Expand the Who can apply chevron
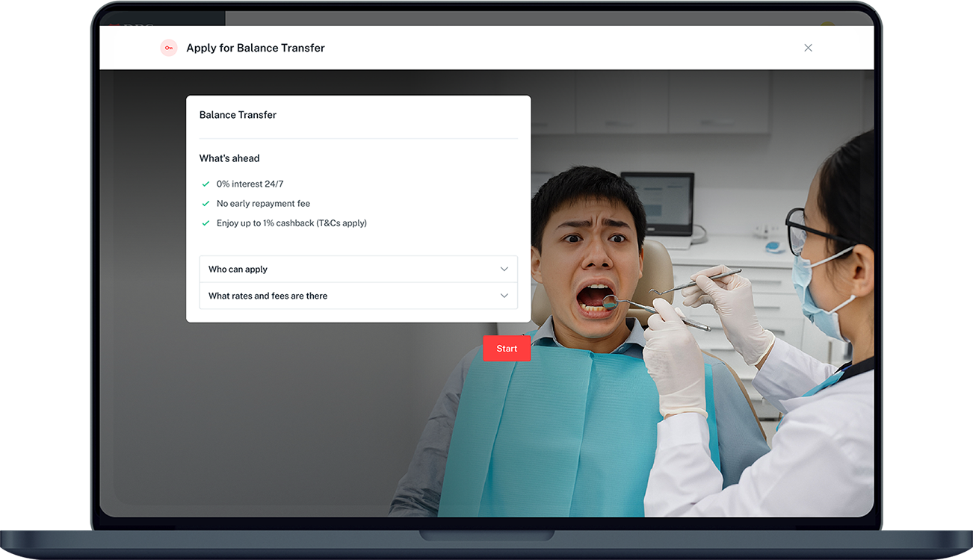973x560 pixels. [504, 270]
